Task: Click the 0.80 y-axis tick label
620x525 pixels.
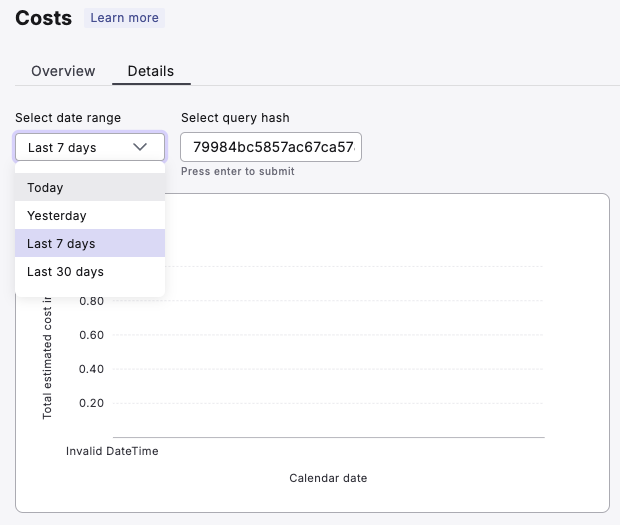Action: pos(91,301)
